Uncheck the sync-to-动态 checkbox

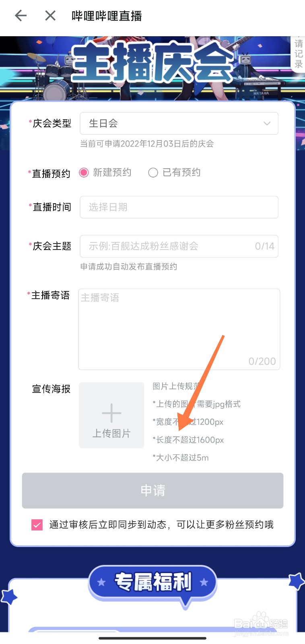pyautogui.click(x=37, y=525)
